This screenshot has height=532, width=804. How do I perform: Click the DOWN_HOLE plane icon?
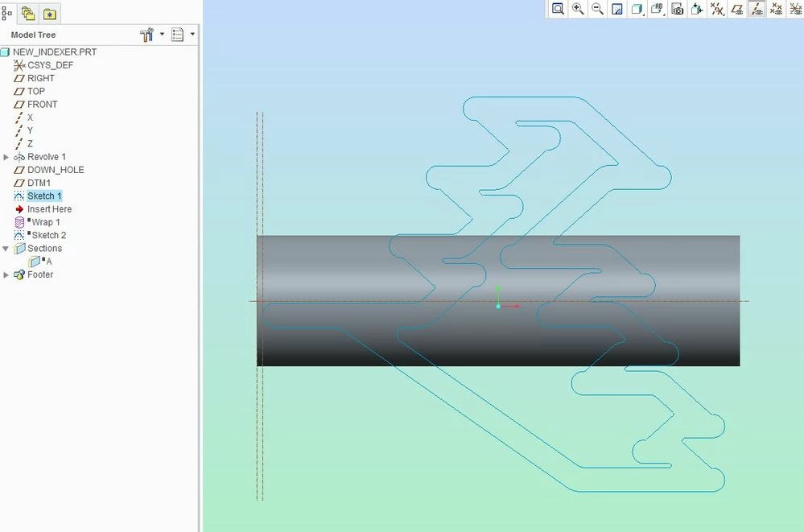click(19, 170)
